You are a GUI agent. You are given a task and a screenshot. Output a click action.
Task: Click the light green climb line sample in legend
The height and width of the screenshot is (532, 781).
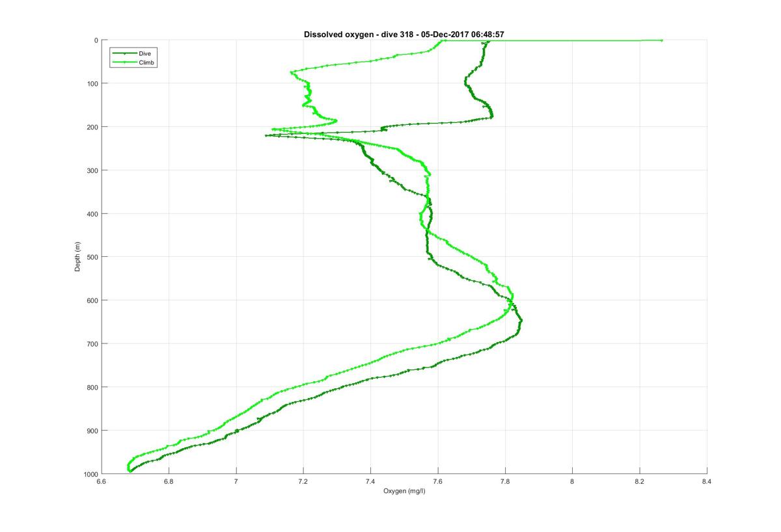(124, 62)
